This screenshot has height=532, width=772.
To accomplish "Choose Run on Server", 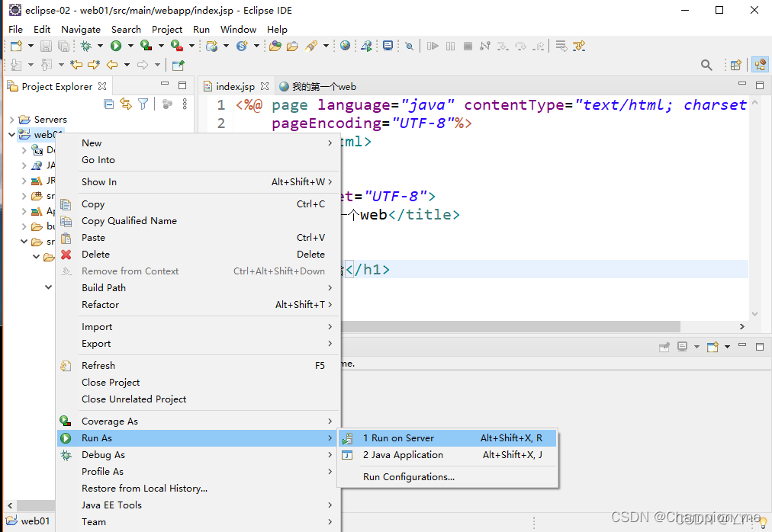I will [448, 438].
